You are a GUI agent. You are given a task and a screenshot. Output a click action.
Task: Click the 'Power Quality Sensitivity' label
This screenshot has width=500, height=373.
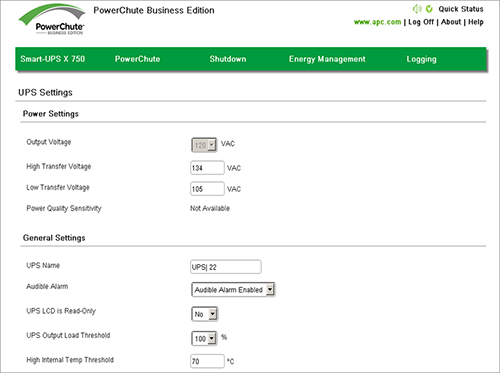pos(64,208)
